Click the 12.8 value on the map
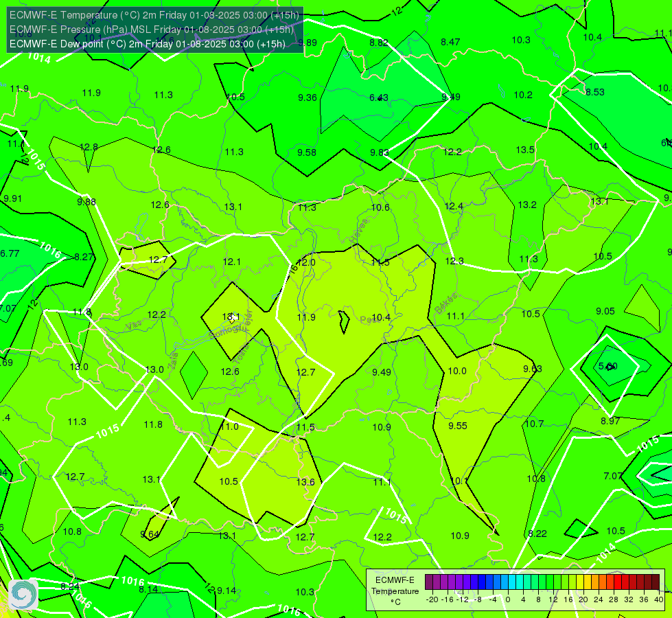 point(89,148)
